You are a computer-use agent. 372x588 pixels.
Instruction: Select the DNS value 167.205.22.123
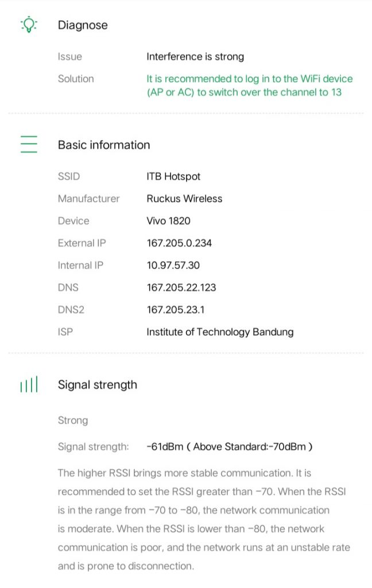[181, 287]
